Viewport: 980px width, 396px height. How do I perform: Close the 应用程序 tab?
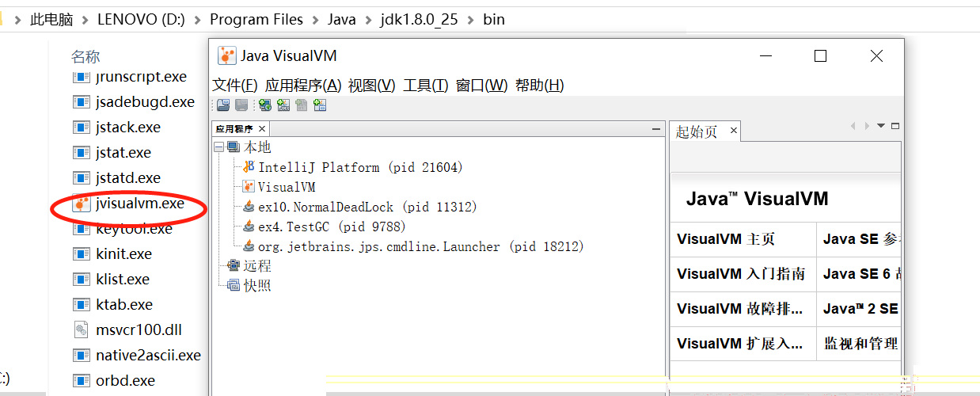click(262, 129)
